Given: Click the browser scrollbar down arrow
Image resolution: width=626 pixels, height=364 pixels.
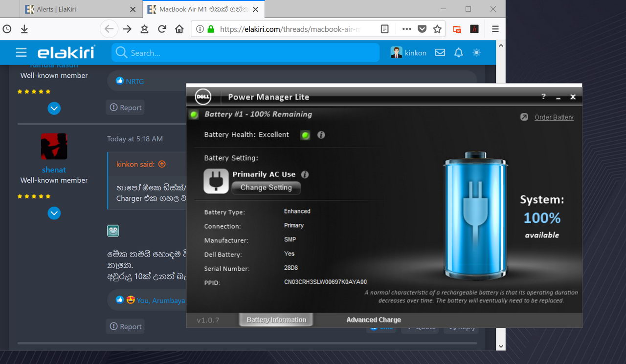Looking at the screenshot, I should click(500, 346).
